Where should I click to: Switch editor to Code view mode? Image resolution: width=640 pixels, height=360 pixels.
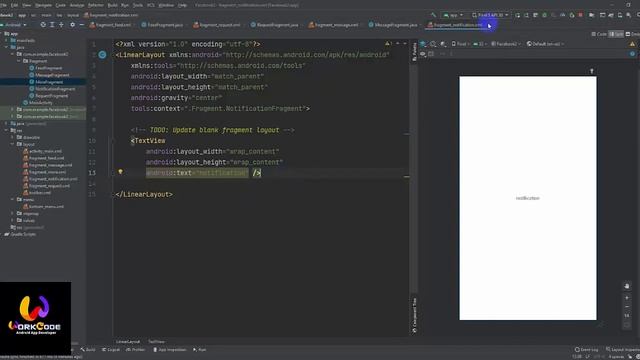599,34
